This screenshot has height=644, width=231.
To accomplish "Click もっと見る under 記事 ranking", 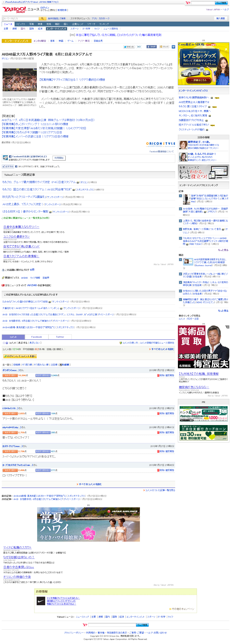I will (x=223, y=250).
